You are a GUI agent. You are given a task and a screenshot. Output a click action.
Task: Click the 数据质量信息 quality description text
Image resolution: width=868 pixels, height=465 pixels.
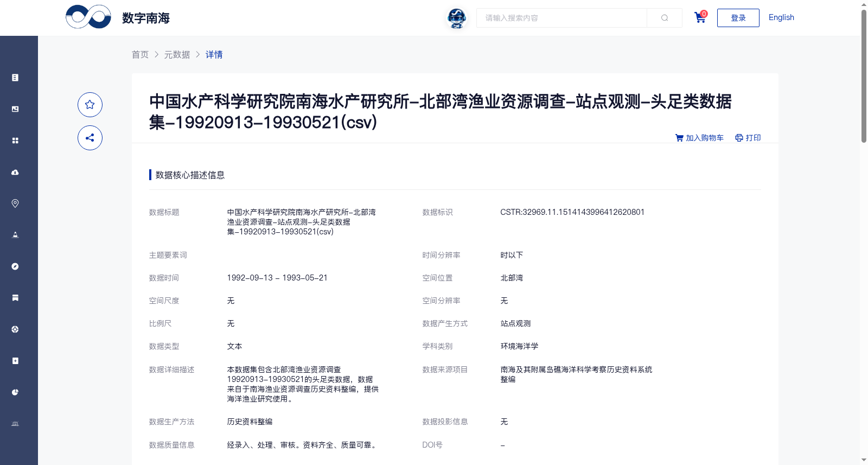303,445
